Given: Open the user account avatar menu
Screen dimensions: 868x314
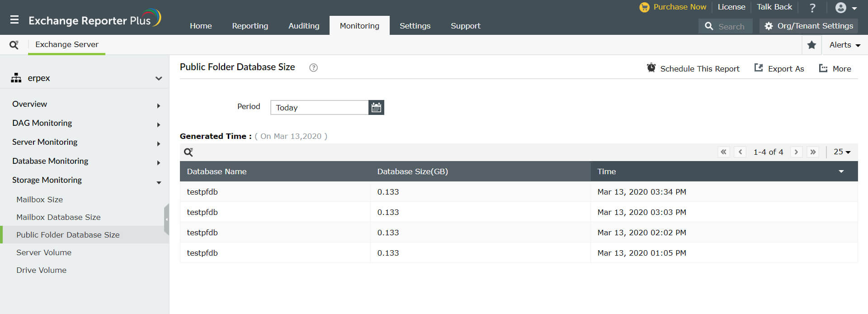Looking at the screenshot, I should 841,8.
